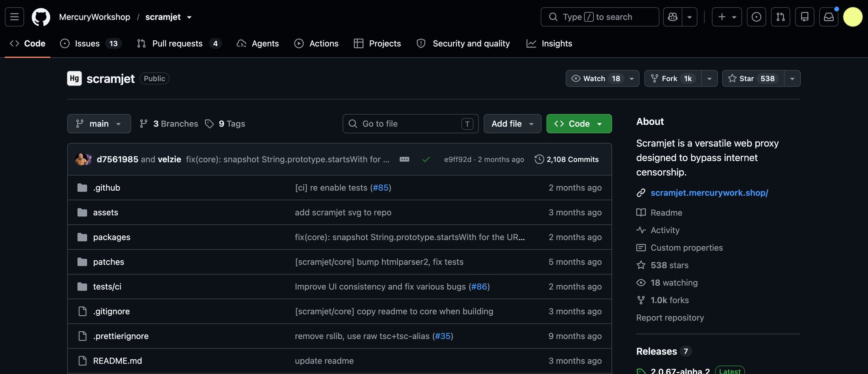Open the Security and quality tab
This screenshot has height=374, width=868.
coord(463,43)
